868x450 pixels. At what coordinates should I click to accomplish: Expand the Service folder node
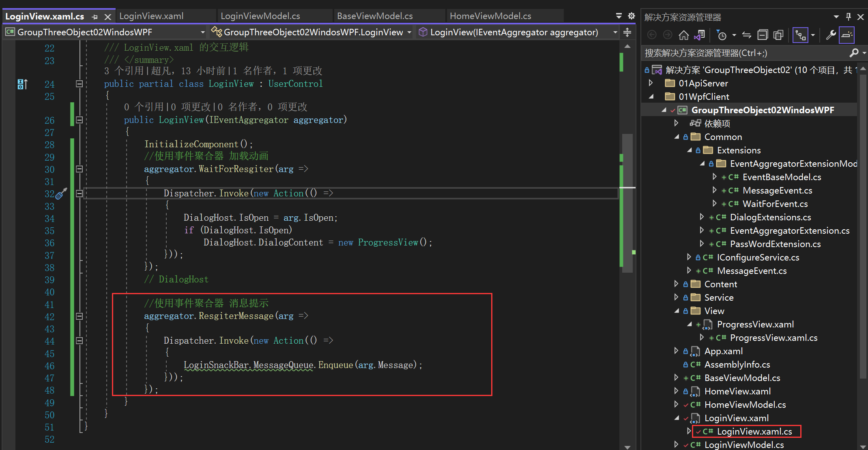(x=676, y=297)
